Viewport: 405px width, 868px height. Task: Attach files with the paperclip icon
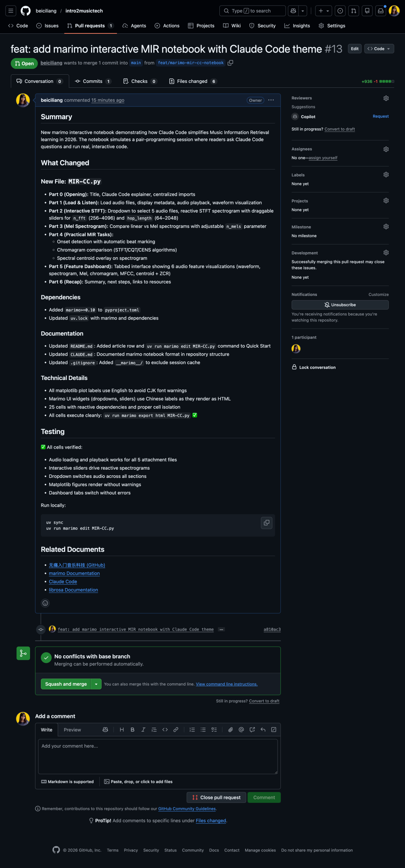231,730
